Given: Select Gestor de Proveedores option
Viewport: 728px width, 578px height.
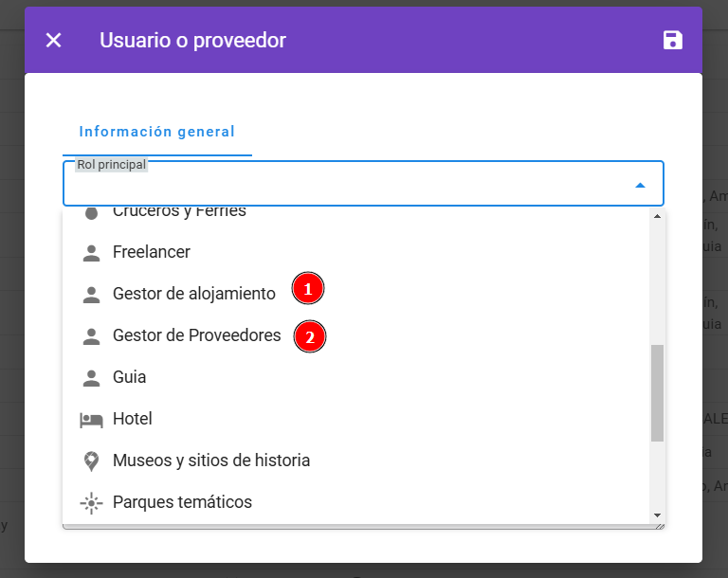Looking at the screenshot, I should coord(356,335).
